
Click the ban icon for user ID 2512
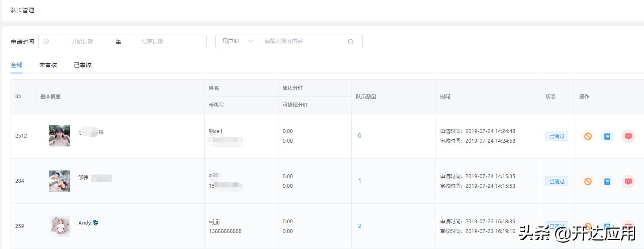click(x=588, y=136)
